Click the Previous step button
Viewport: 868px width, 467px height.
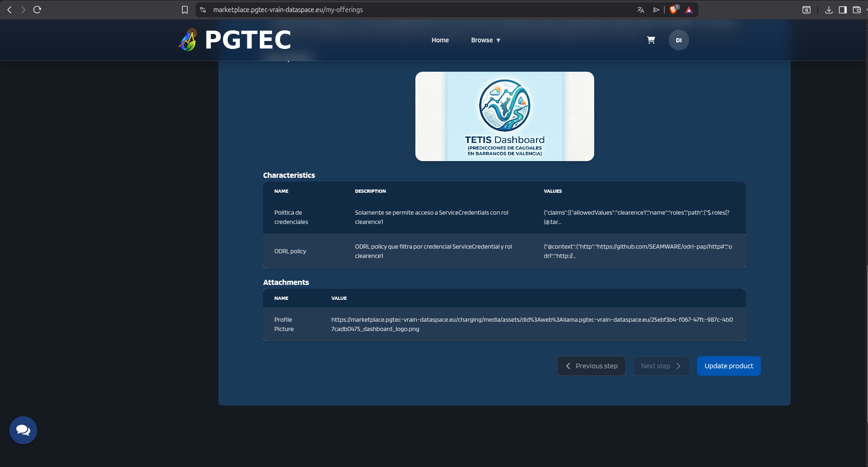[591, 366]
